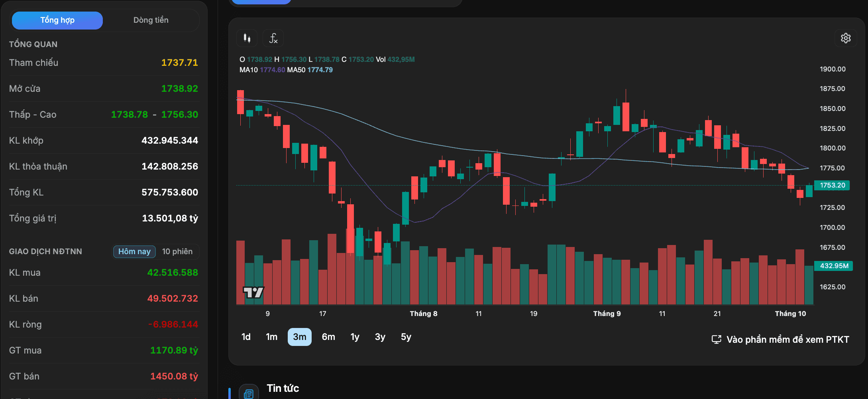The width and height of the screenshot is (868, 399).
Task: Set chart range to 1m
Action: 271,337
